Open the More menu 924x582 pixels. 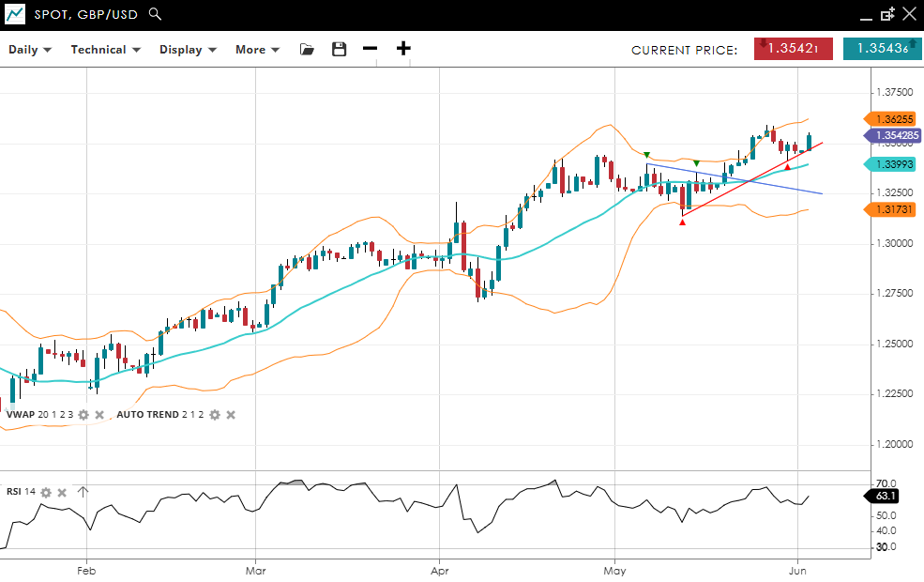(257, 50)
